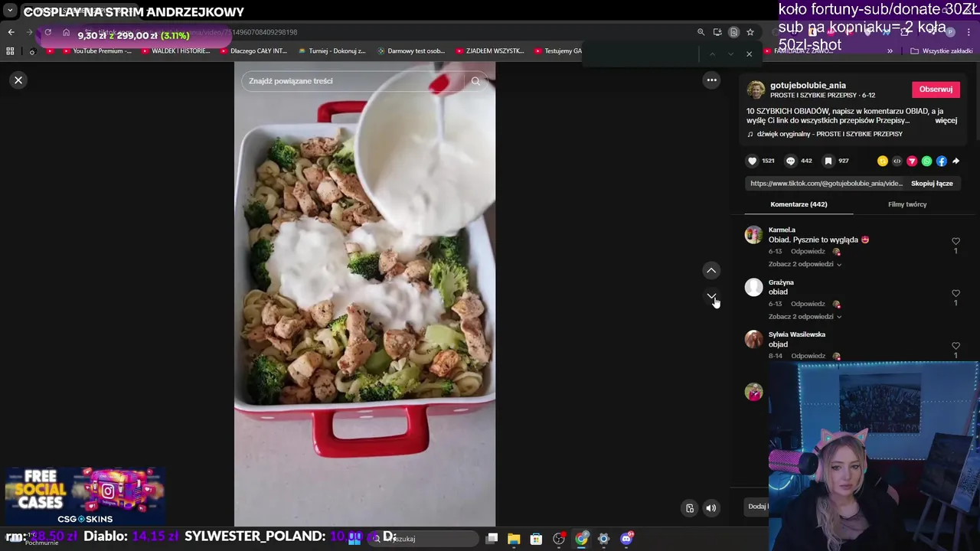980x551 pixels.
Task: Open more share options arrow
Action: (x=955, y=161)
